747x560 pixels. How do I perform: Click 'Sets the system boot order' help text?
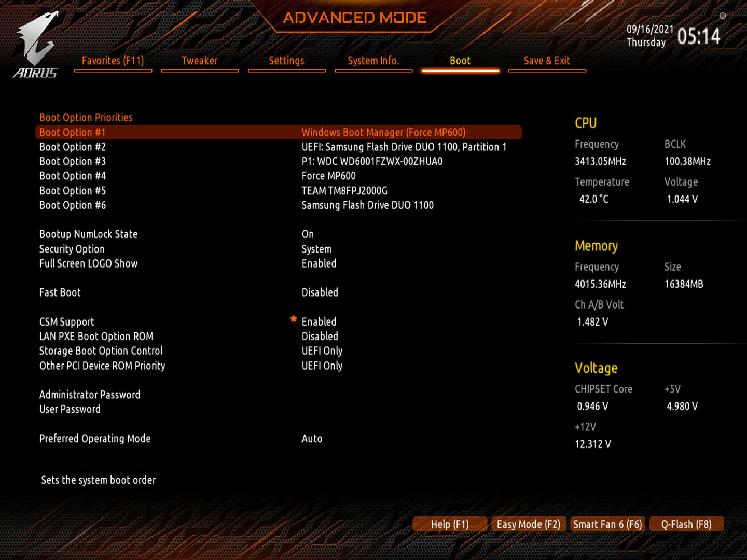tap(98, 480)
